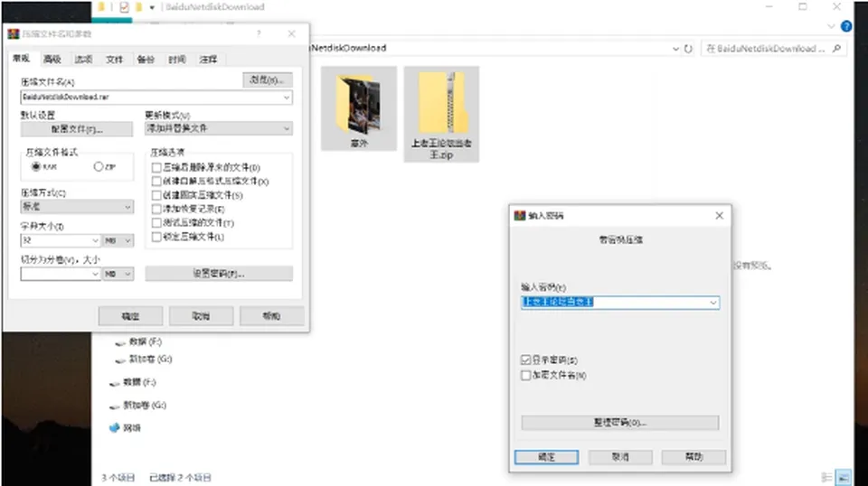Open the 切分为分卷 volume size dropdown
This screenshot has height=486, width=868.
tap(95, 274)
